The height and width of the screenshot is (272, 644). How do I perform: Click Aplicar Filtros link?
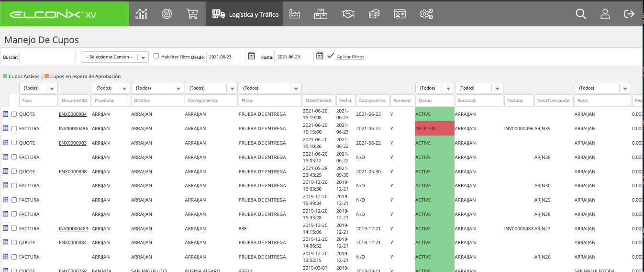tap(350, 57)
